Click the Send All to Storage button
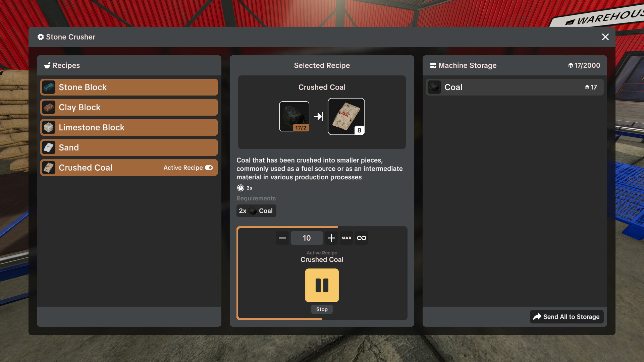The height and width of the screenshot is (362, 644). (566, 317)
